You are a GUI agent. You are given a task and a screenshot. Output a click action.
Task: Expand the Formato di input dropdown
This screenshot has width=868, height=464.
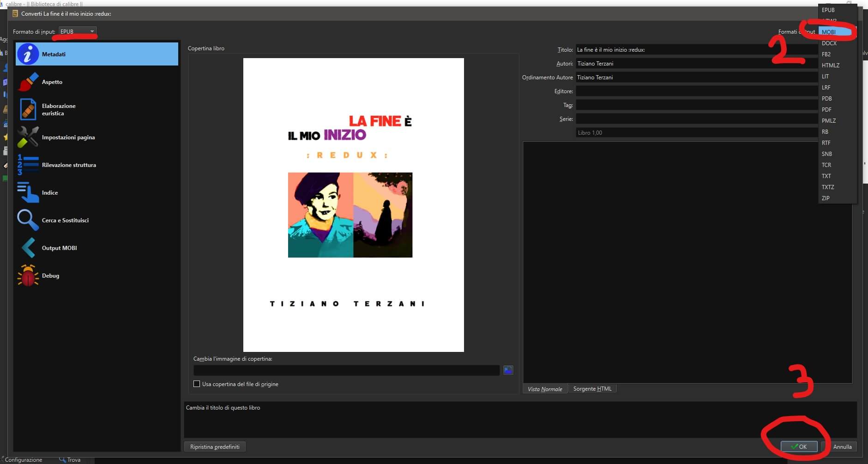pos(78,31)
